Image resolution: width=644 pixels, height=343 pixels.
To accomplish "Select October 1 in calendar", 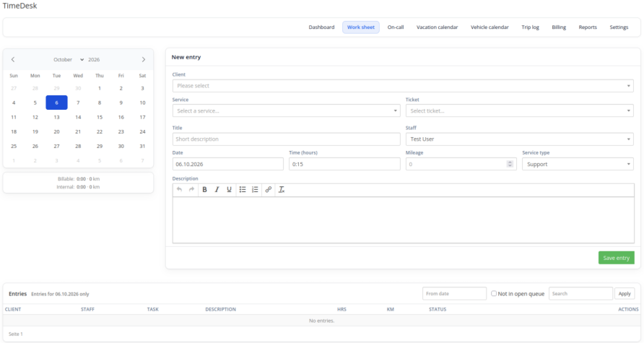I will tap(100, 88).
